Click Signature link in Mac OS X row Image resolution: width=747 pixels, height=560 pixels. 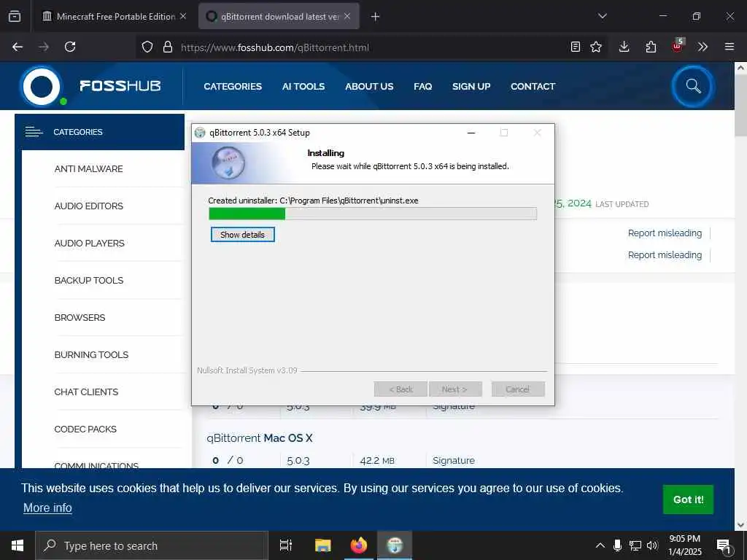click(454, 461)
